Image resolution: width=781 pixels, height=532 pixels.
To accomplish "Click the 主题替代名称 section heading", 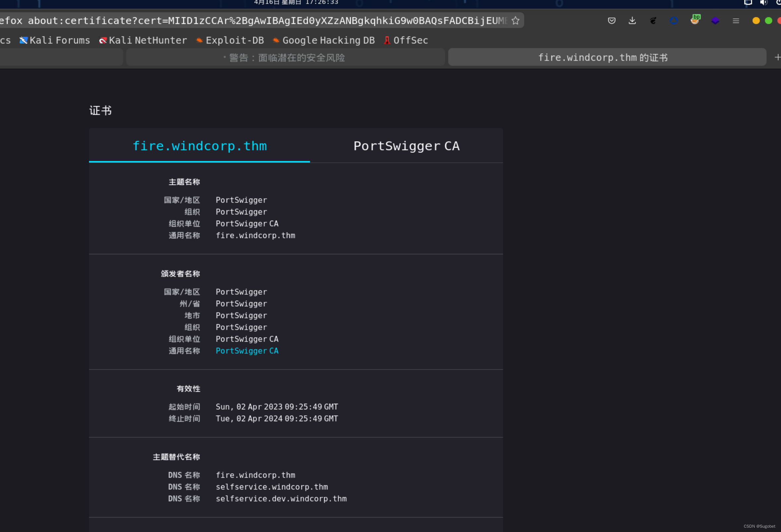I will coord(176,457).
